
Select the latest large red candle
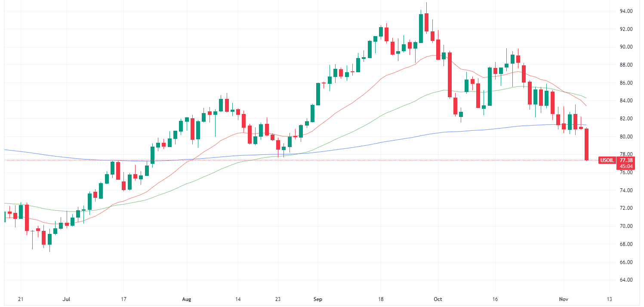tap(586, 144)
